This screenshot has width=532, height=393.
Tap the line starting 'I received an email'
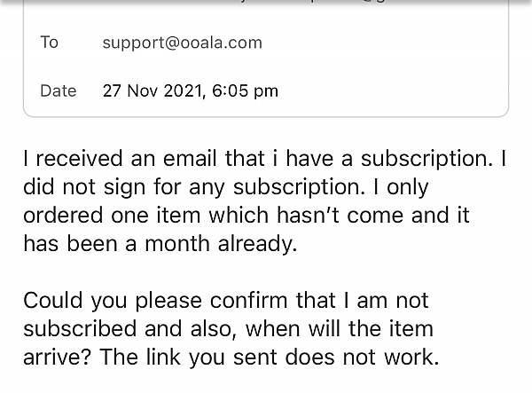[x=264, y=159]
